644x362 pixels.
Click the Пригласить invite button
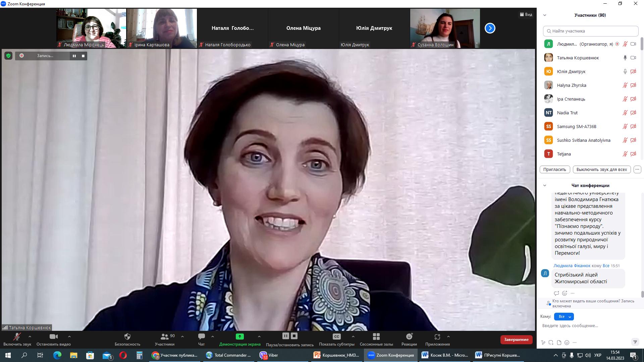(x=554, y=169)
